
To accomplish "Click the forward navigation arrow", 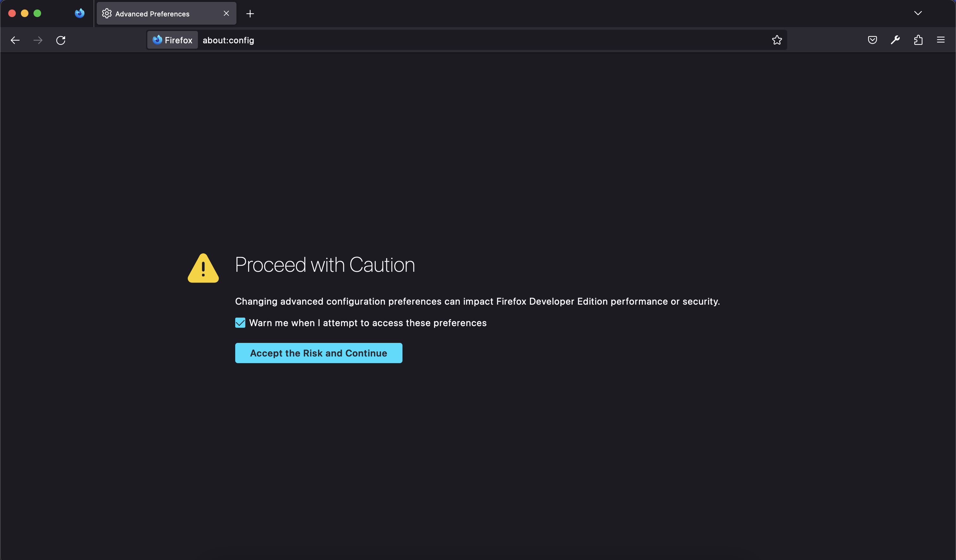I will point(38,40).
